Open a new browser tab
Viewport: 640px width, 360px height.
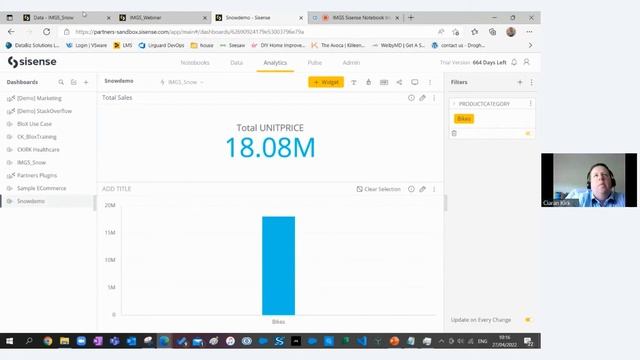(411, 18)
